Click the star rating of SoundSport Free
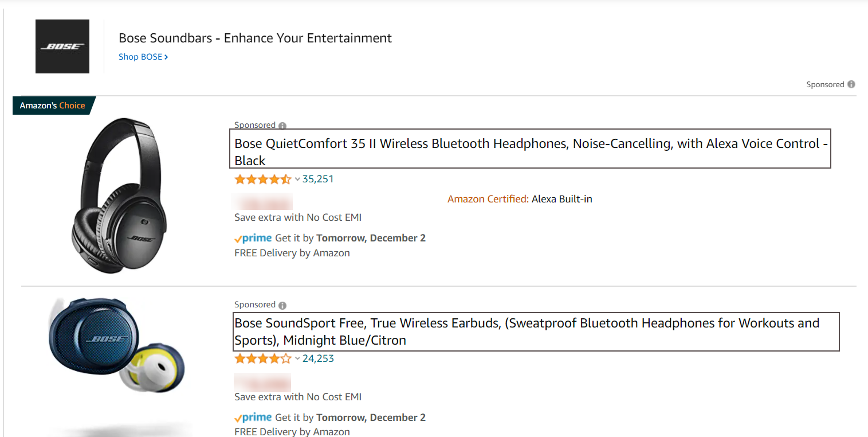 pos(263,358)
